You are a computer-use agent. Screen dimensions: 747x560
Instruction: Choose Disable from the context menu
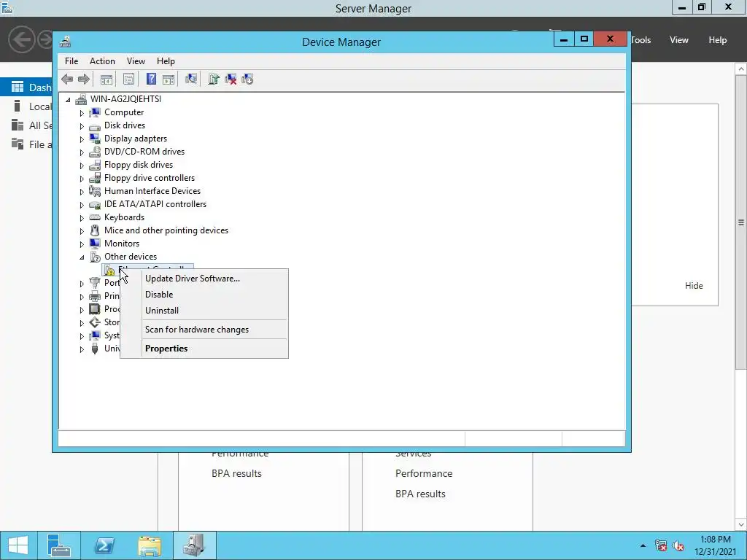click(x=159, y=295)
